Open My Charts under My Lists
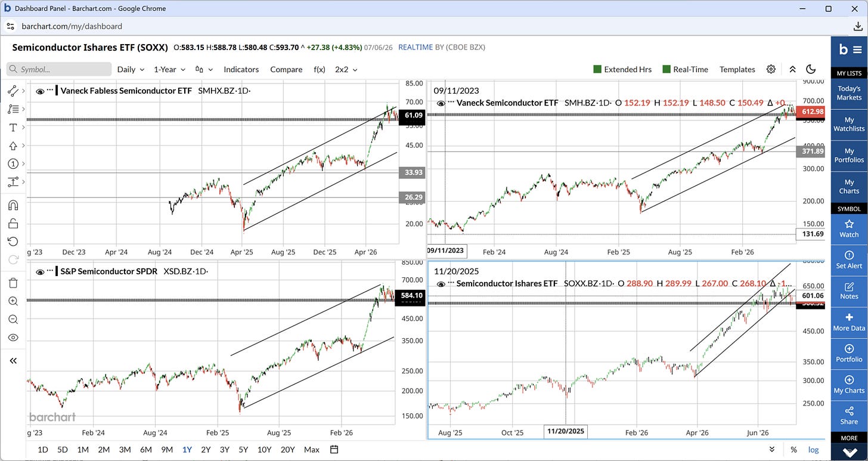Screen dimensions: 868x461 point(849,187)
